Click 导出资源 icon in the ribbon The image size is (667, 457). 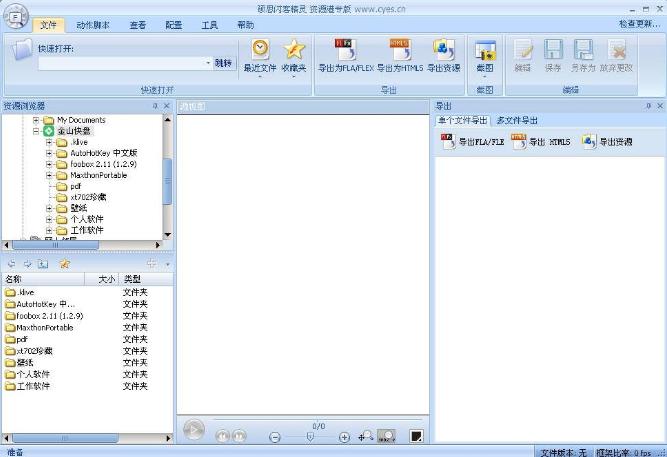coord(444,50)
